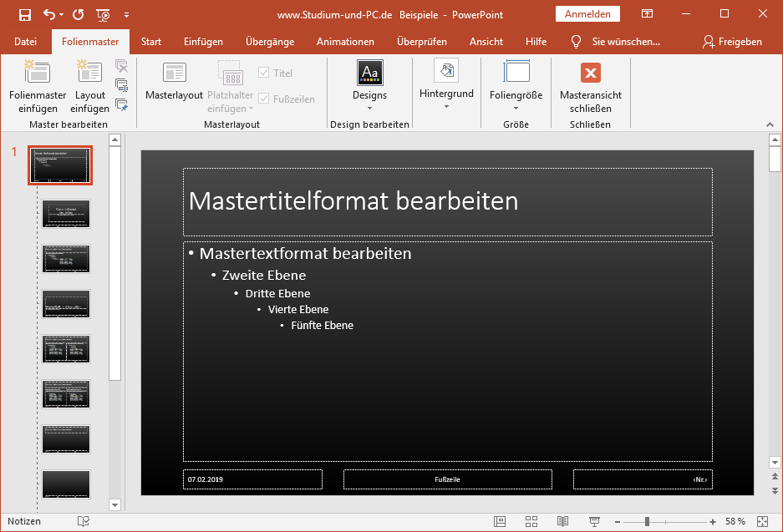Switch to Normal view icon
The image size is (783, 532).
click(500, 521)
